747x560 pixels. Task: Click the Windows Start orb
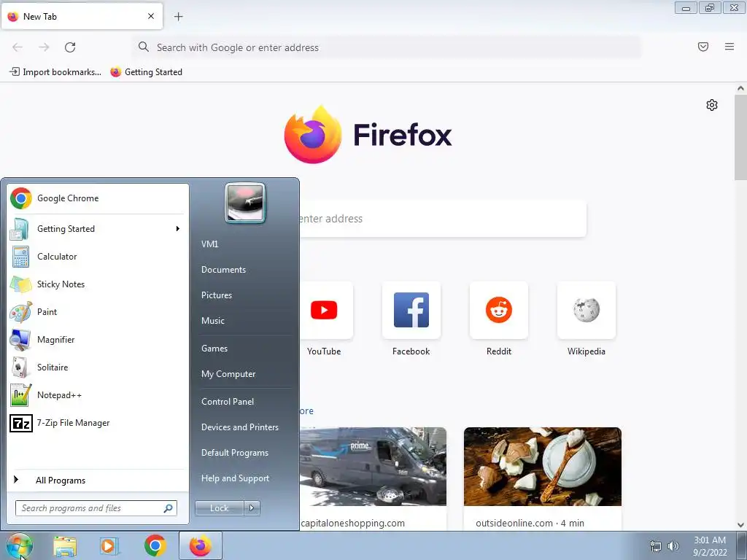(20, 545)
